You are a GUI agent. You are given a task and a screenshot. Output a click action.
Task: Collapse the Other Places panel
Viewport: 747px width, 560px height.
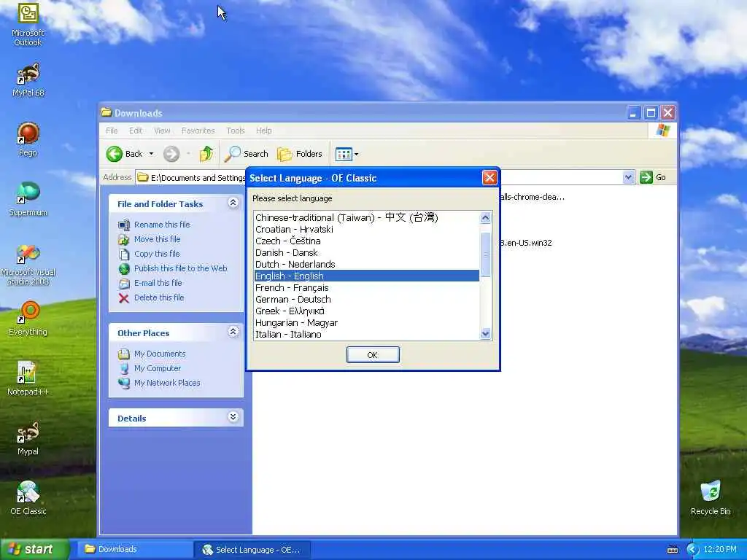click(x=233, y=332)
